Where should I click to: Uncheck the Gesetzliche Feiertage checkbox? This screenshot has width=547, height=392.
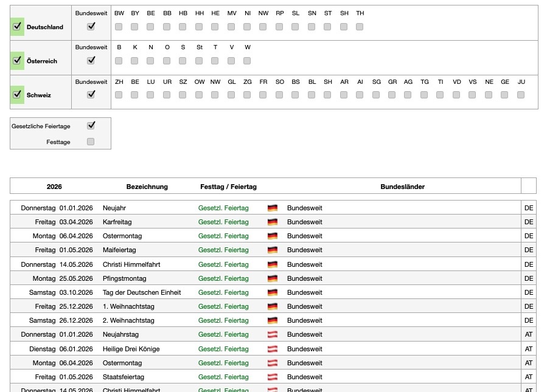91,126
